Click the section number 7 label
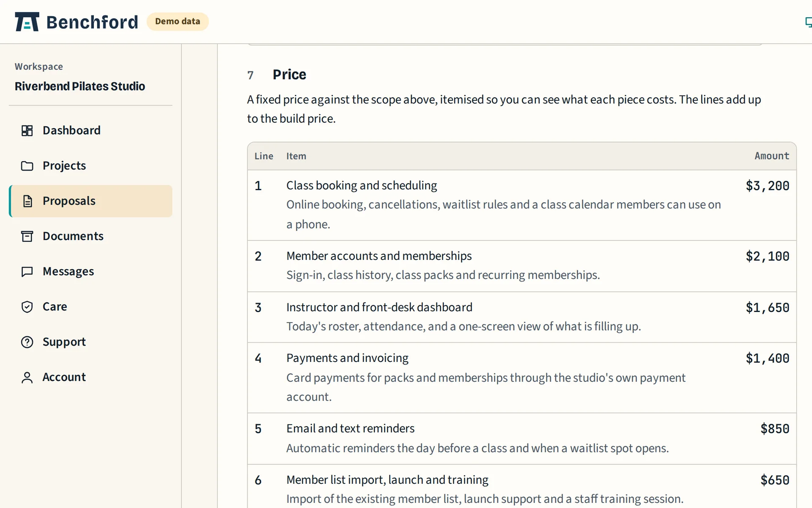 [250, 75]
